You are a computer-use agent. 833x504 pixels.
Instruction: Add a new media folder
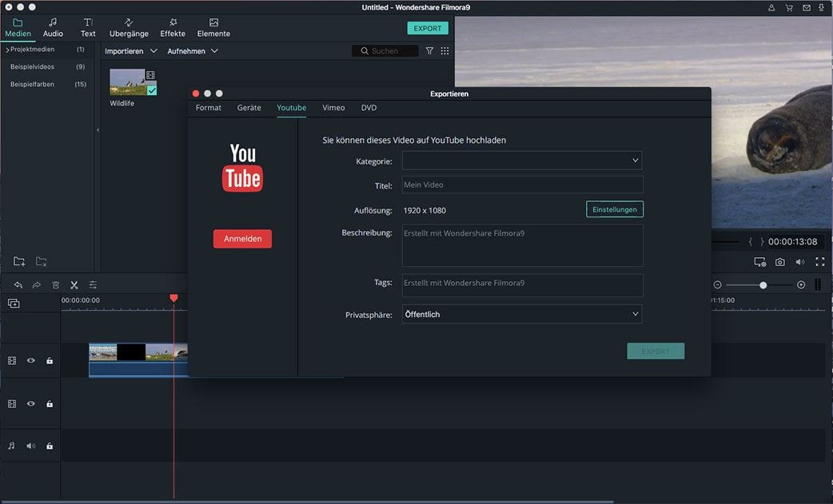(x=19, y=261)
